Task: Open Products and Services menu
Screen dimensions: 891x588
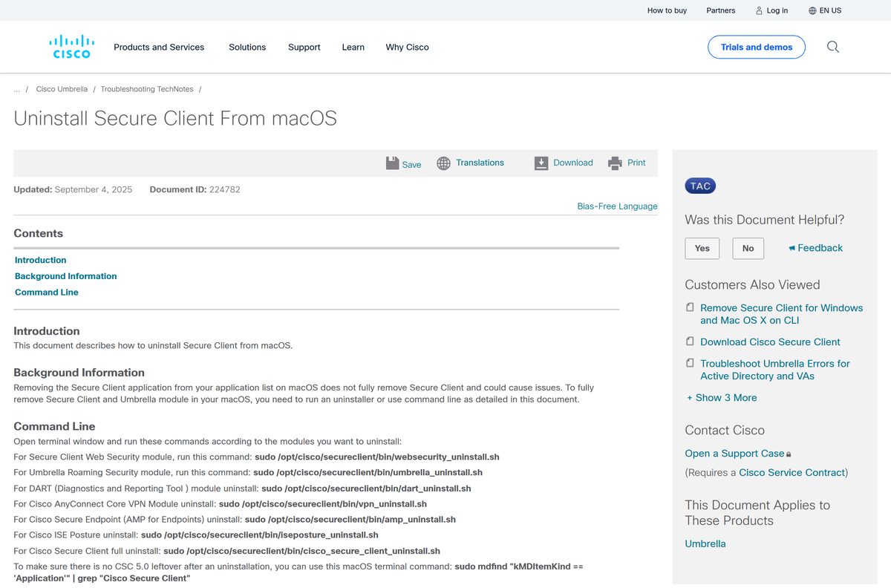Action: [159, 47]
